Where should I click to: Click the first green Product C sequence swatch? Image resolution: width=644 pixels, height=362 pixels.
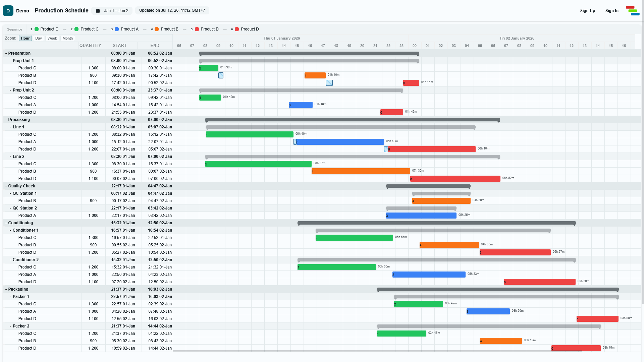(x=37, y=29)
